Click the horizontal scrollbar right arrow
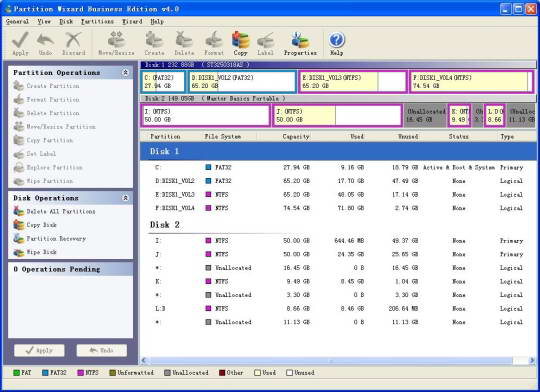This screenshot has width=540, height=392. tap(532, 361)
